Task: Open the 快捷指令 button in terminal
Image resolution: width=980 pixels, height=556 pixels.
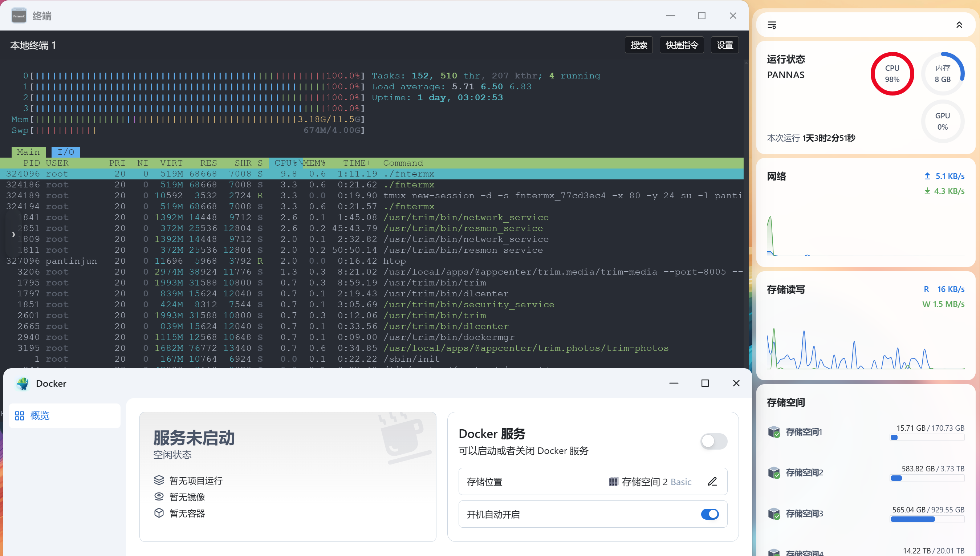Action: click(682, 45)
